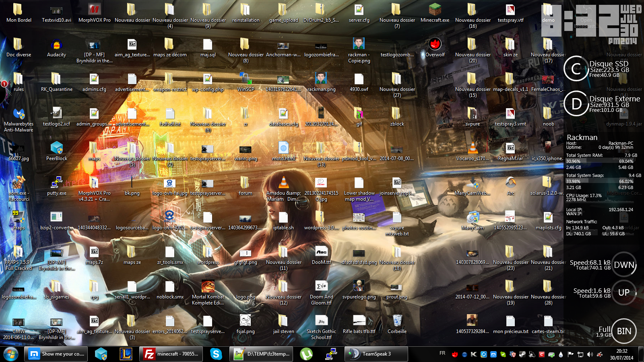Open Minecraft.exe on the desktop
Viewport: 644px width, 362px height.
coord(435,13)
